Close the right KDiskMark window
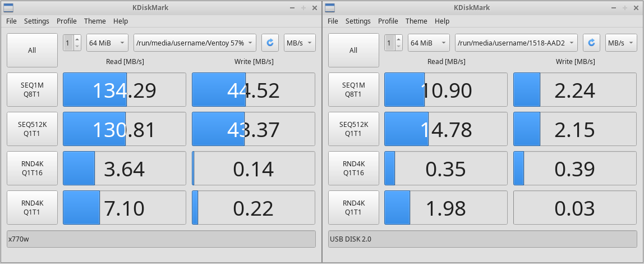The height and width of the screenshot is (264, 644). [x=636, y=7]
